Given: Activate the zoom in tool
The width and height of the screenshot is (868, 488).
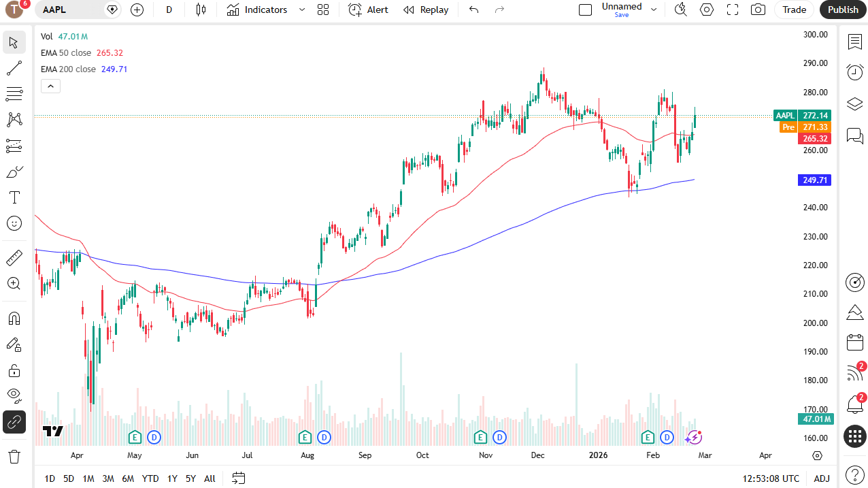Looking at the screenshot, I should pyautogui.click(x=14, y=284).
